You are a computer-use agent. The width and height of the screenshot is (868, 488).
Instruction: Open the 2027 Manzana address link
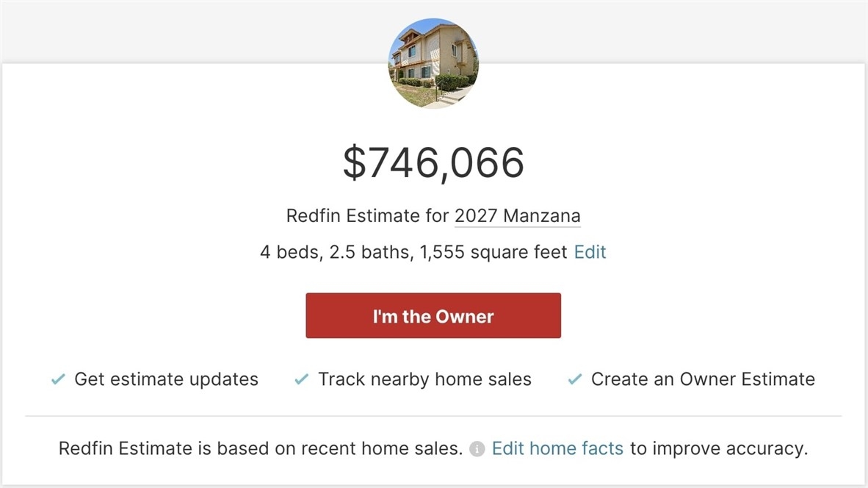(x=517, y=216)
